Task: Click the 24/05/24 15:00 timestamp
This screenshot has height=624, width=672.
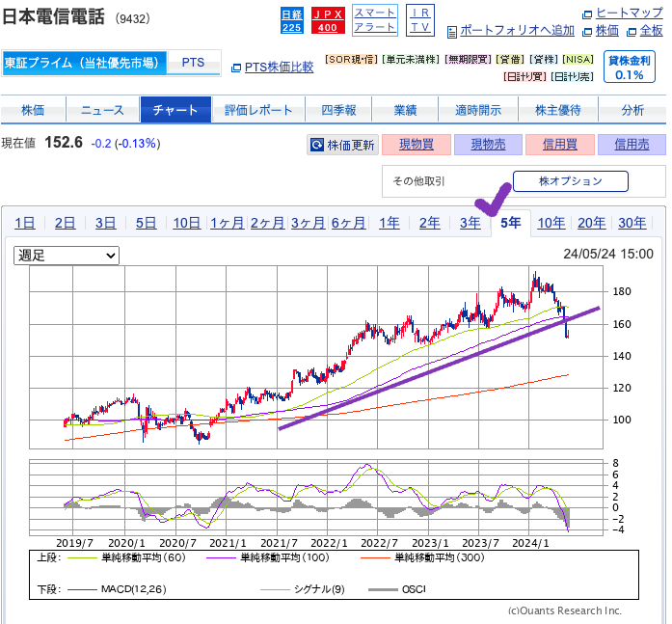Action: pos(608,255)
